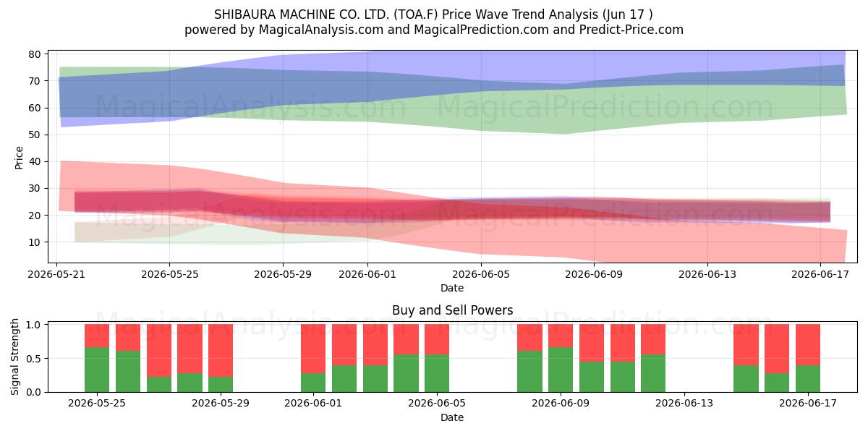Click the 2026-05-29 date on the price chart
868x434 pixels.
283,274
